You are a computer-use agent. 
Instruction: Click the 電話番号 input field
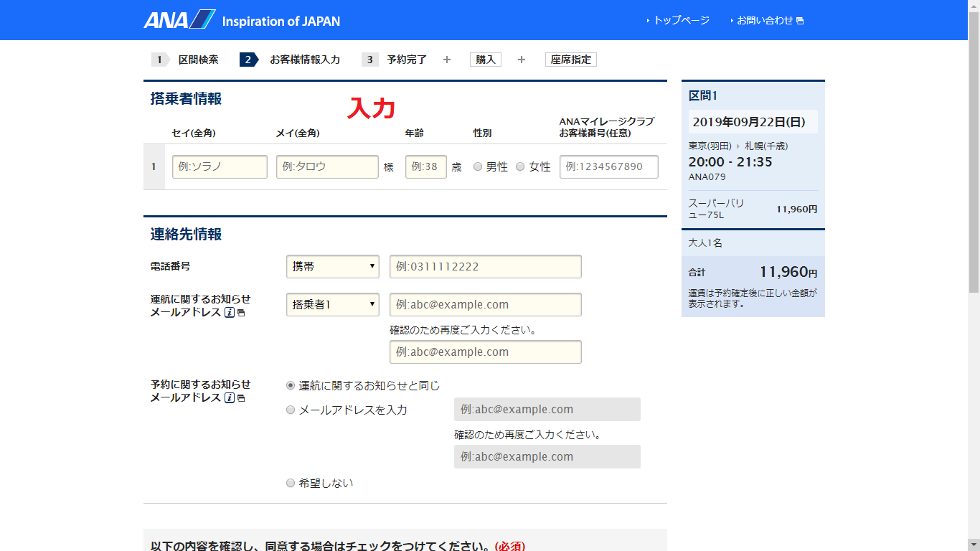(485, 267)
